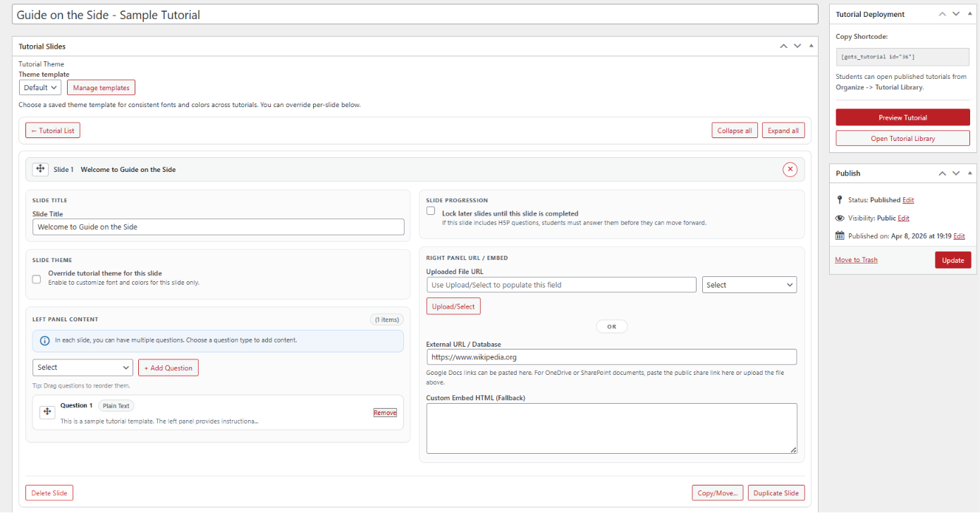Click the Update button
This screenshot has width=980, height=513.
pyautogui.click(x=953, y=260)
